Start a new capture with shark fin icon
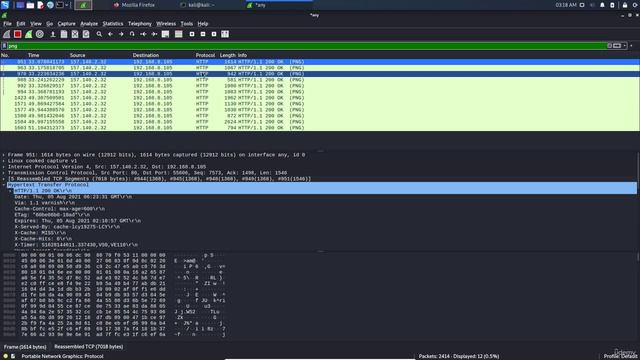640x360 pixels. (x=7, y=34)
